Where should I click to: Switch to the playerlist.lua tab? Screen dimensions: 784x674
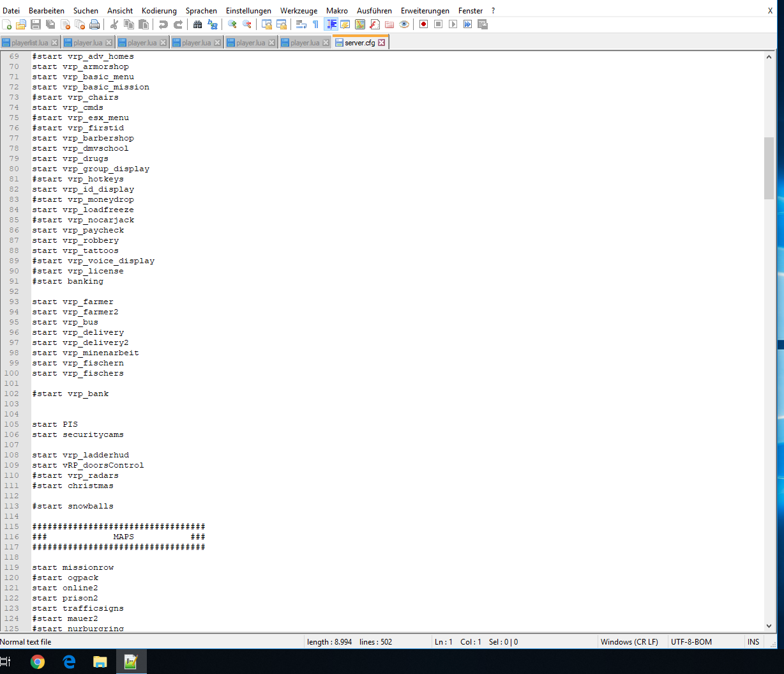click(x=30, y=43)
